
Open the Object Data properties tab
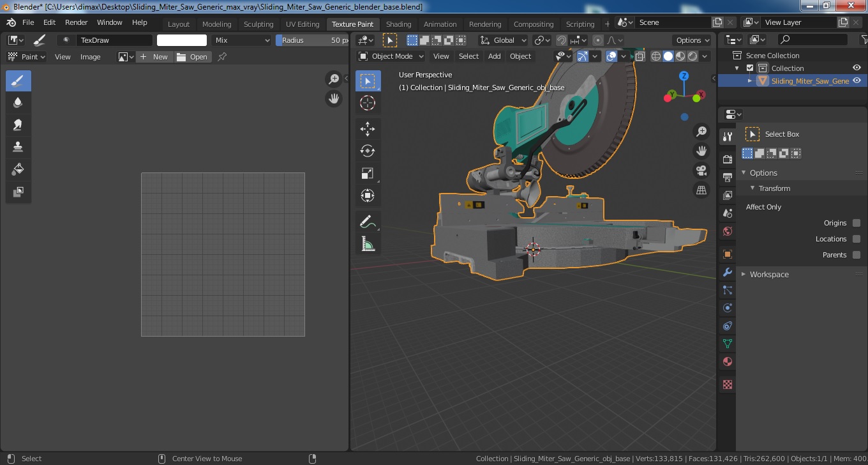click(727, 344)
